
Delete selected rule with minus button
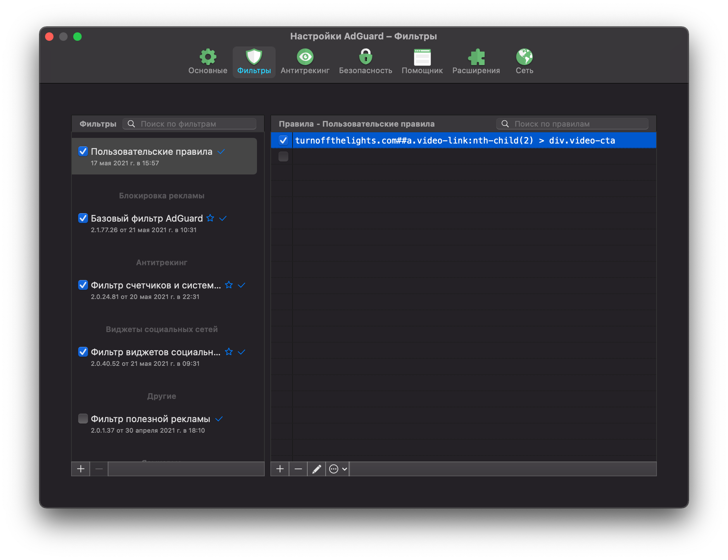click(x=298, y=469)
